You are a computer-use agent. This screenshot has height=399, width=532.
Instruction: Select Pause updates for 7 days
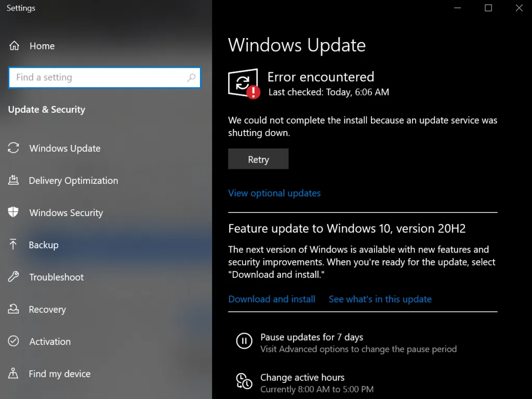[312, 337]
